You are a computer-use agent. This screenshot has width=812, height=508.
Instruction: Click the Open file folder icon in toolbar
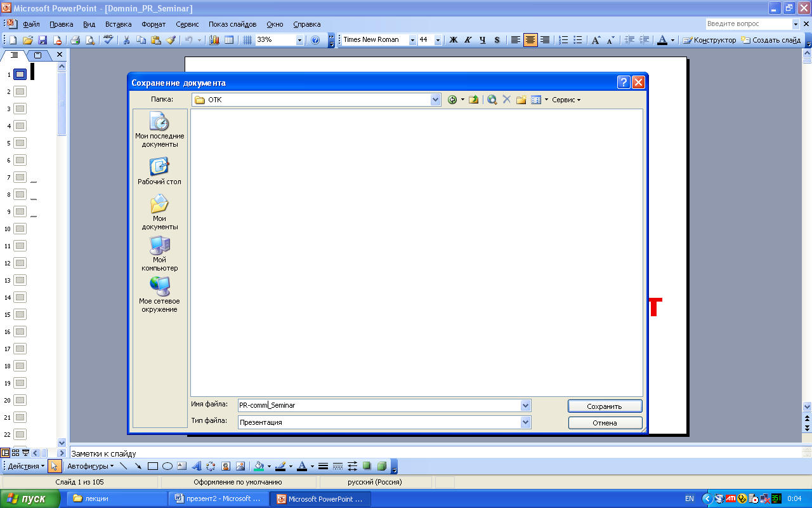point(28,40)
